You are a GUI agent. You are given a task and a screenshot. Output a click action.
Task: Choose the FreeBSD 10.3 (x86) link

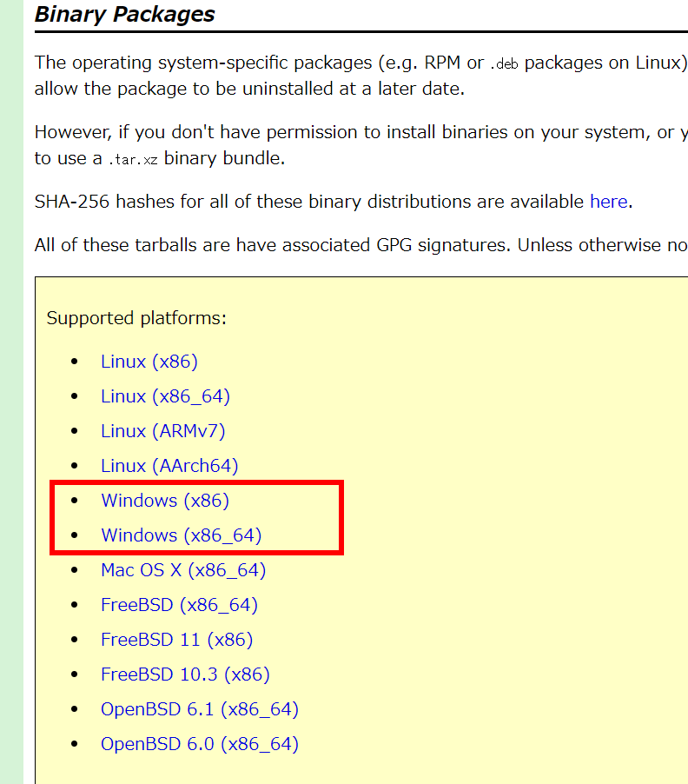point(185,674)
